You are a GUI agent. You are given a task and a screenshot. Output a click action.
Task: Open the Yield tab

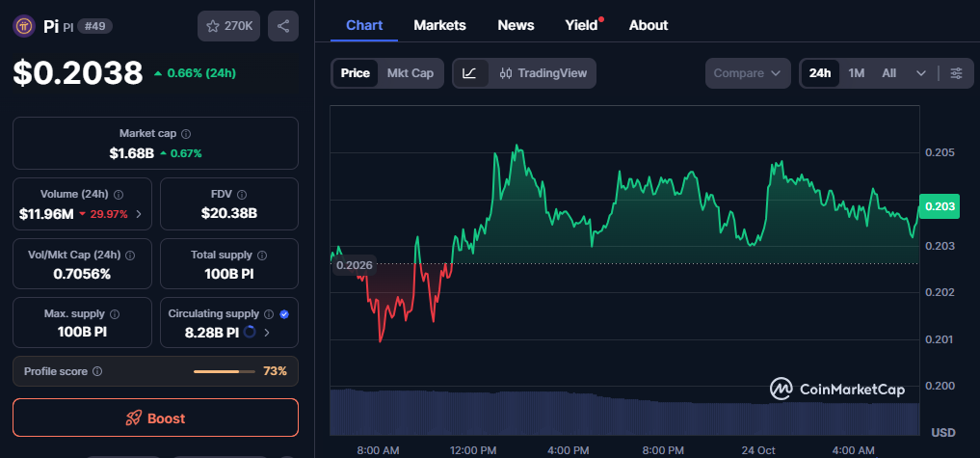point(581,25)
